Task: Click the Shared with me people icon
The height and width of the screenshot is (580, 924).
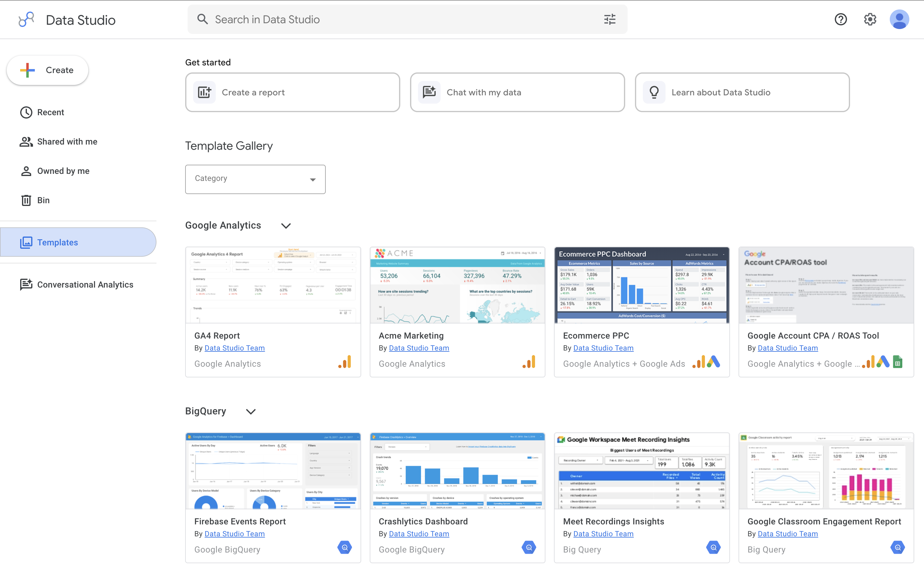Action: click(26, 141)
